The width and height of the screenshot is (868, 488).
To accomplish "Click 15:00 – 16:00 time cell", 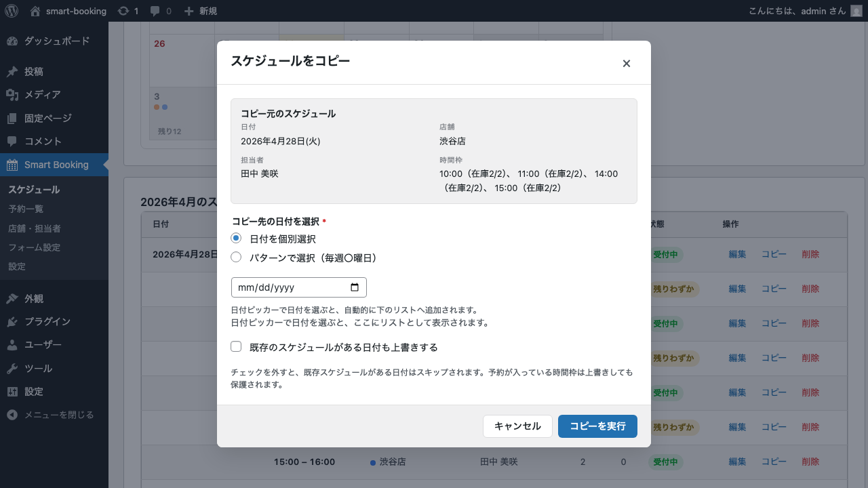I will [x=304, y=462].
